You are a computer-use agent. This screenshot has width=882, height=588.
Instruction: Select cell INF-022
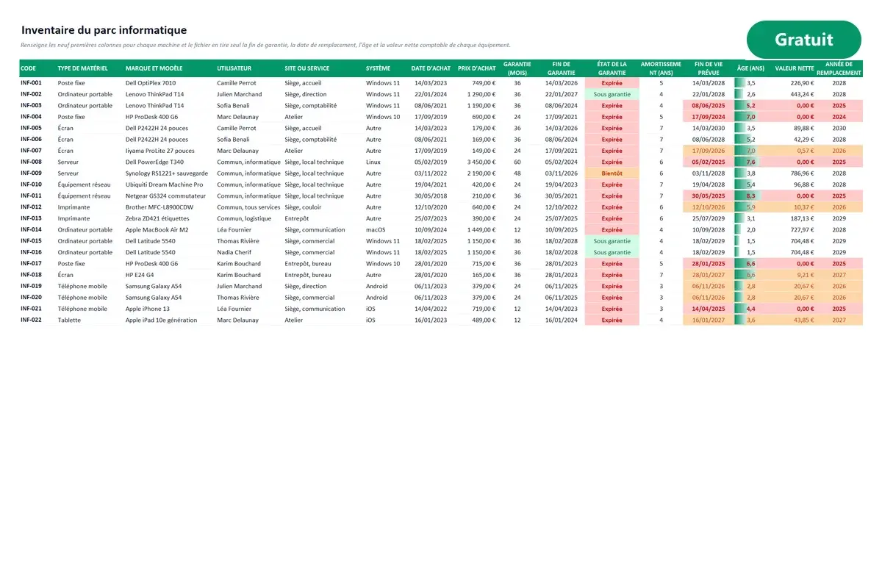[x=32, y=320]
